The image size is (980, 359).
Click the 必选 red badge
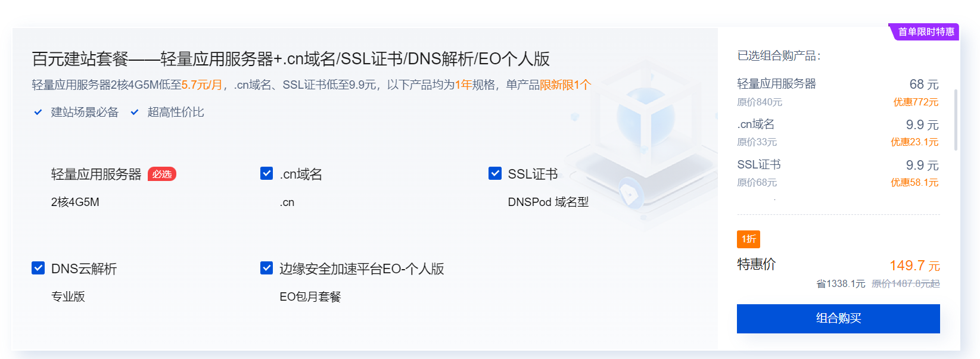(162, 174)
